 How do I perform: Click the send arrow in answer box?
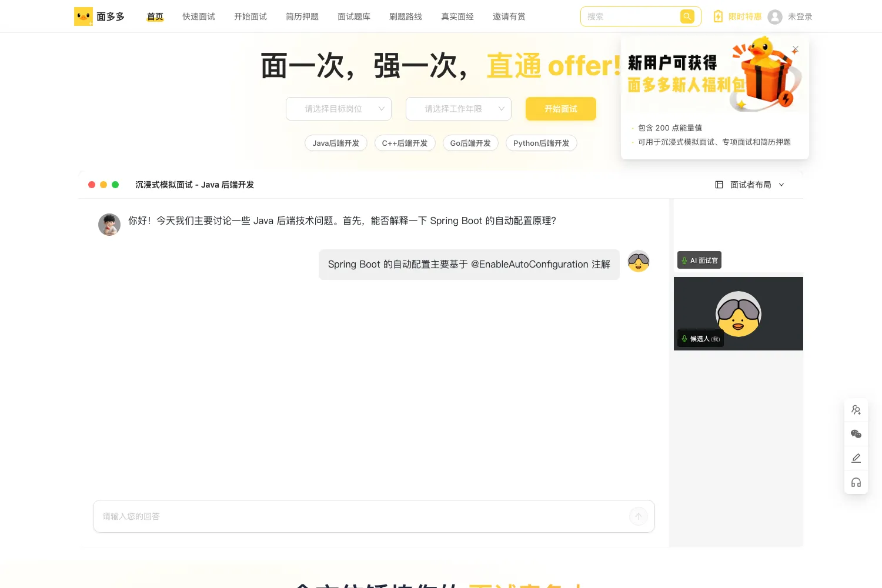click(x=639, y=516)
